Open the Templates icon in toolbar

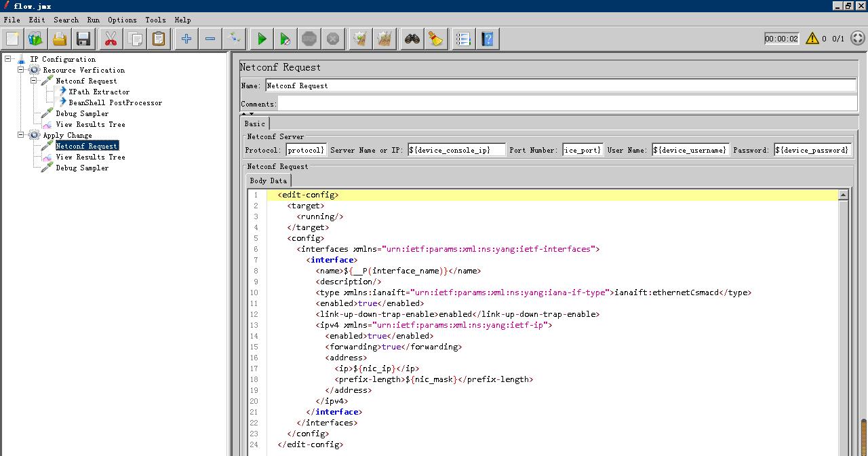click(x=35, y=39)
